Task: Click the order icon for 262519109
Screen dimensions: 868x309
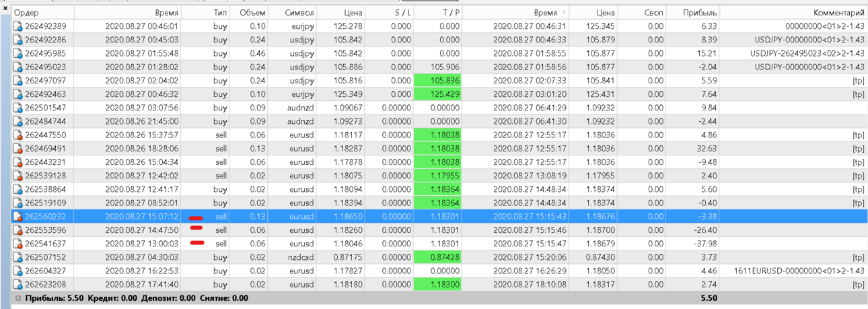Action: 18,203
